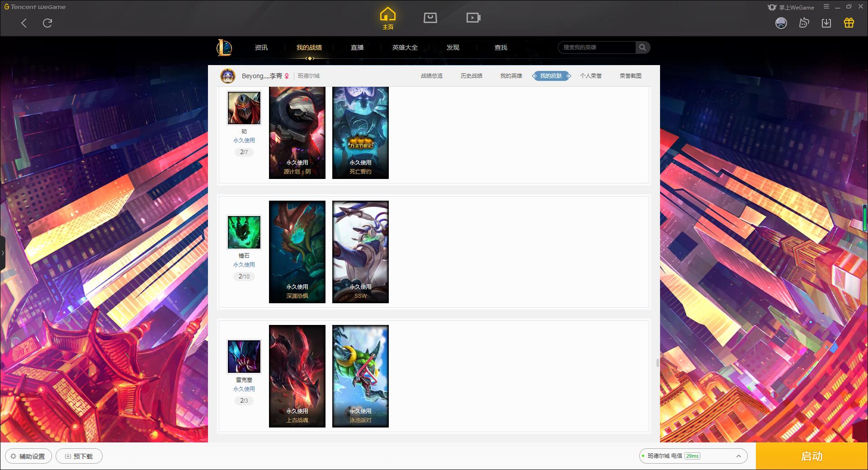The width and height of the screenshot is (868, 470).
Task: Open the 战绩总览 sub-tab
Action: coord(432,76)
